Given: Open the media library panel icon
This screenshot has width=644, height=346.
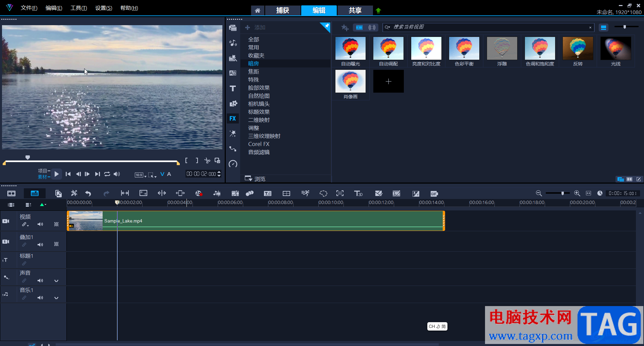Looking at the screenshot, I should [233, 28].
